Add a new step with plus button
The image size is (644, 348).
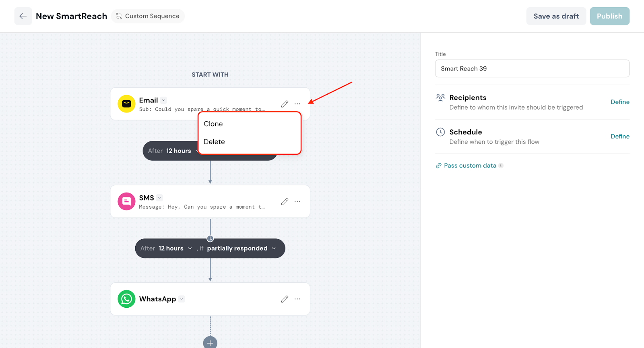(x=210, y=343)
